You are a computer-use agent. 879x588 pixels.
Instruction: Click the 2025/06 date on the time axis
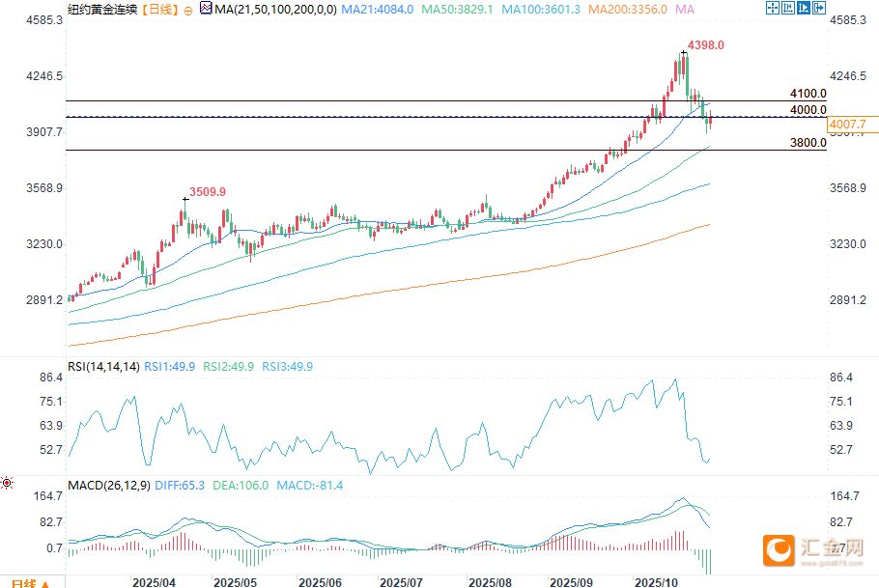(320, 582)
